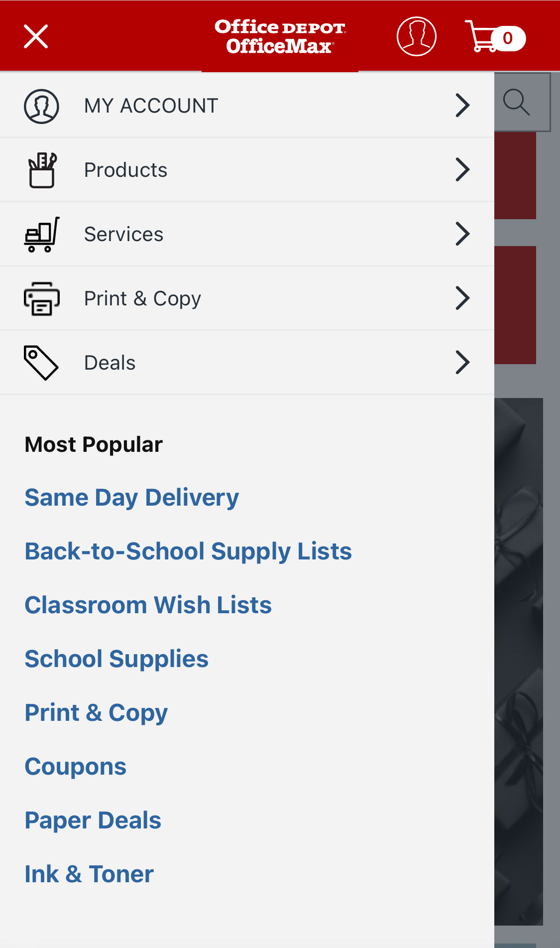Click the Deals price-tag icon
This screenshot has height=948, width=560.
40,362
